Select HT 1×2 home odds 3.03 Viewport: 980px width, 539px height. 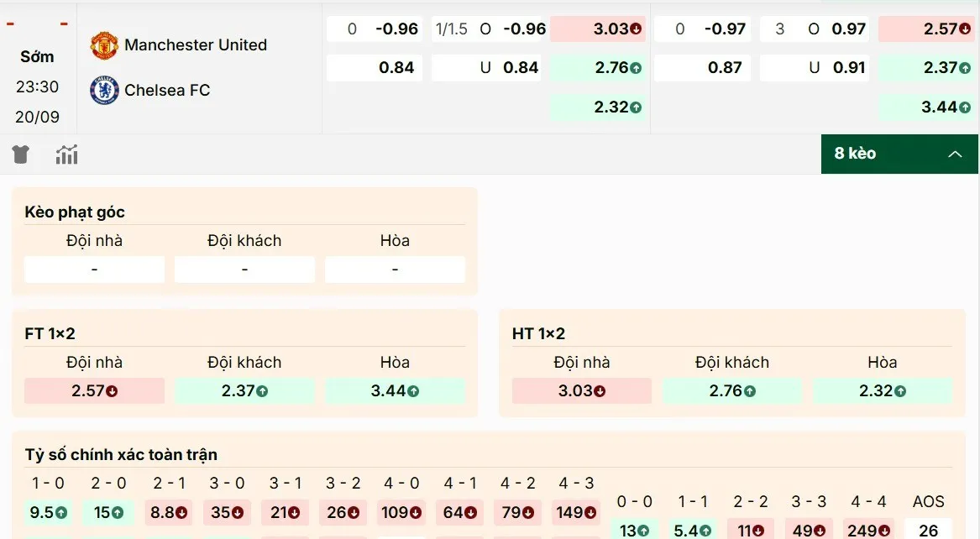(x=581, y=390)
